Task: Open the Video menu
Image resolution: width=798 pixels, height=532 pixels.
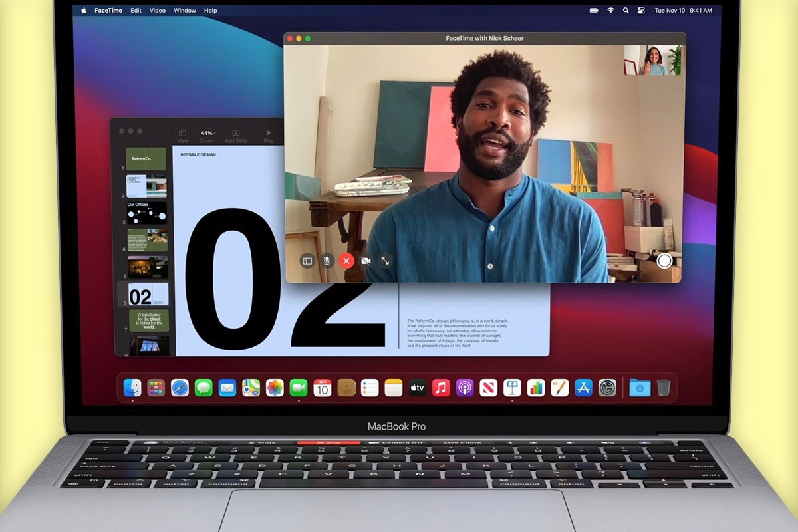Action: coord(157,10)
